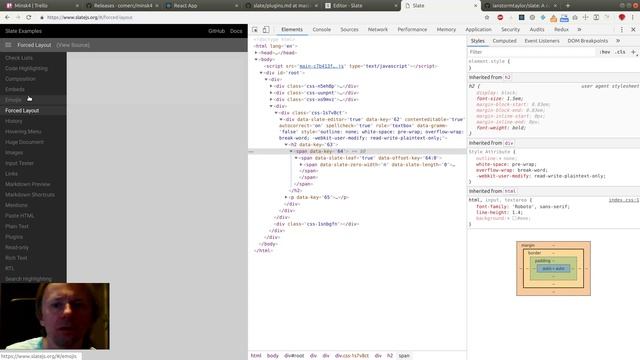Open the index.css source link

click(x=624, y=200)
